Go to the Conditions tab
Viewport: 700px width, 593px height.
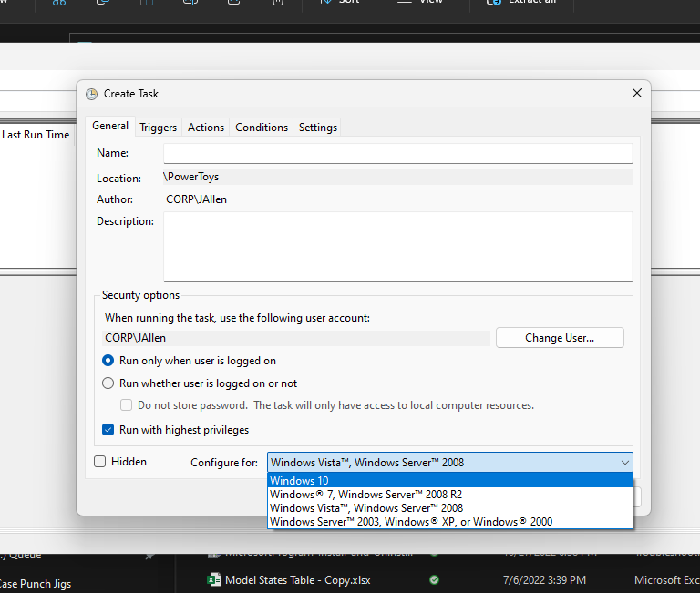262,128
